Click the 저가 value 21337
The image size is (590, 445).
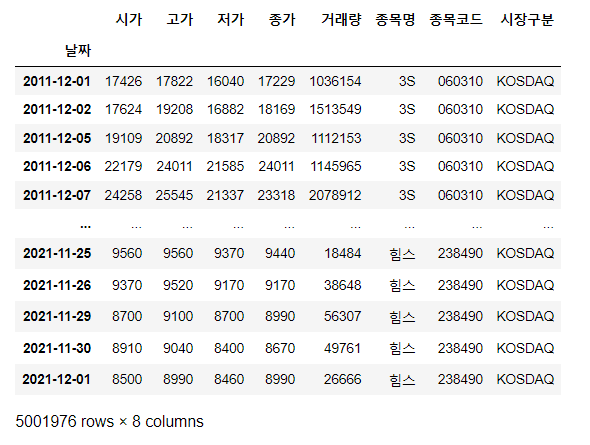(225, 195)
